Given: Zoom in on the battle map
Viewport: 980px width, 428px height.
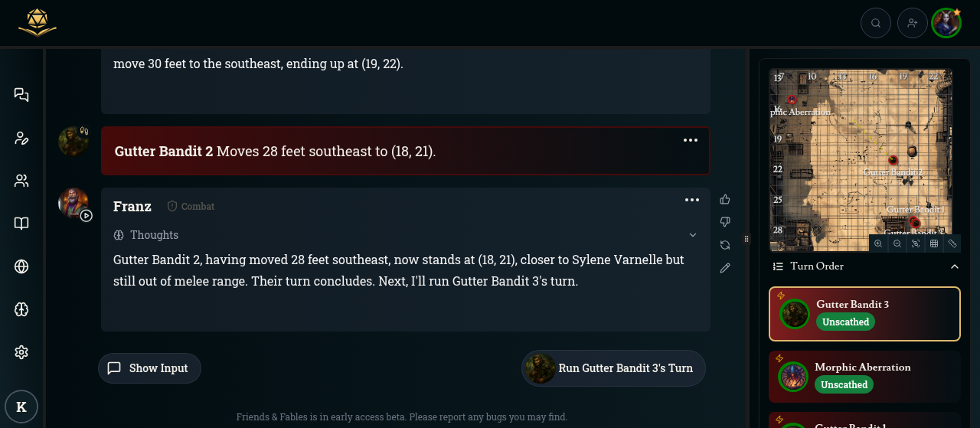Looking at the screenshot, I should click(878, 243).
